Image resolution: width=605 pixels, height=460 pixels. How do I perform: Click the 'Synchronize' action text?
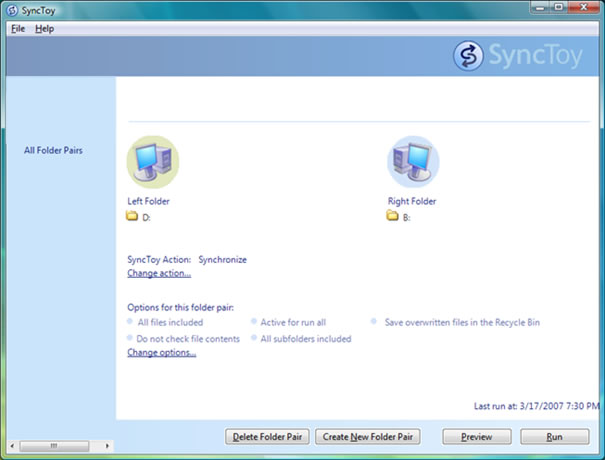(223, 260)
